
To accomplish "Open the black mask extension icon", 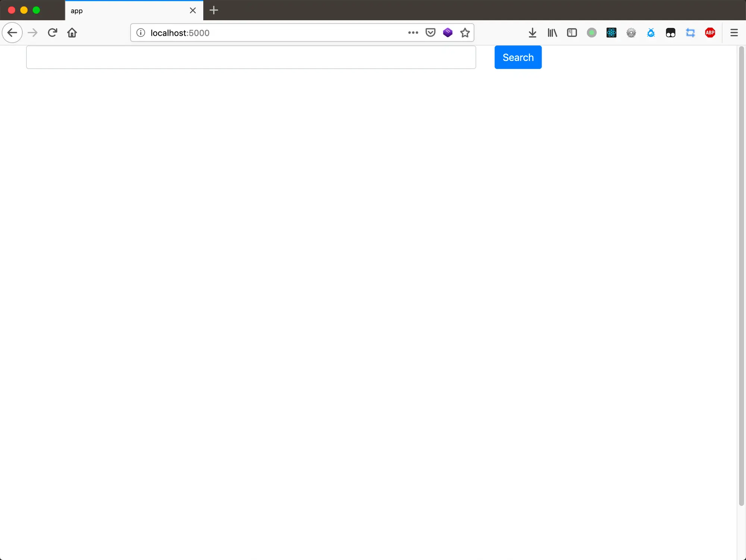I will [671, 32].
